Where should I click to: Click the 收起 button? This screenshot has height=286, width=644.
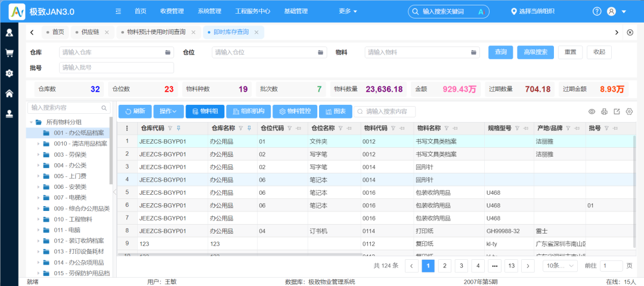599,52
